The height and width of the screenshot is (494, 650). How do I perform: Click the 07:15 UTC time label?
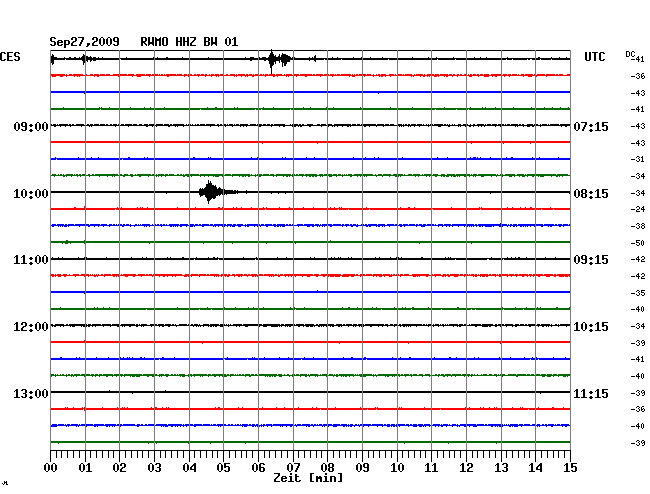[591, 126]
